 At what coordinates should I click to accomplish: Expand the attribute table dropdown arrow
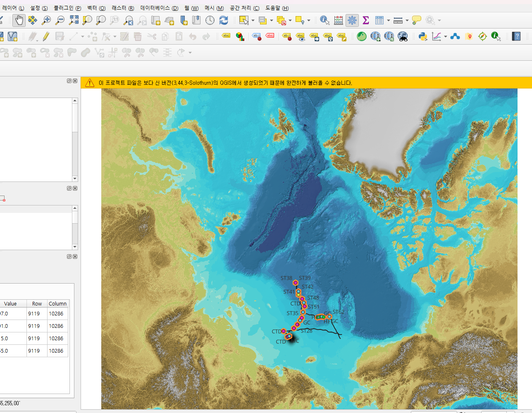[389, 20]
